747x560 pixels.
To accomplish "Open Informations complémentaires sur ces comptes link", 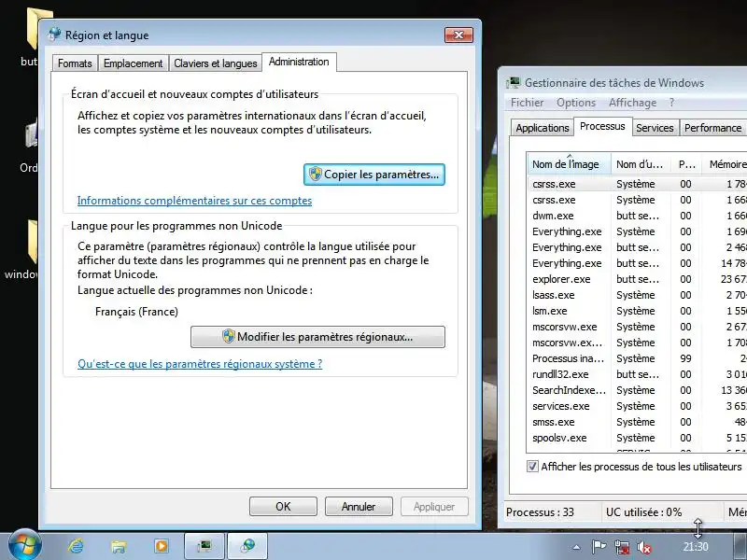I will (194, 201).
